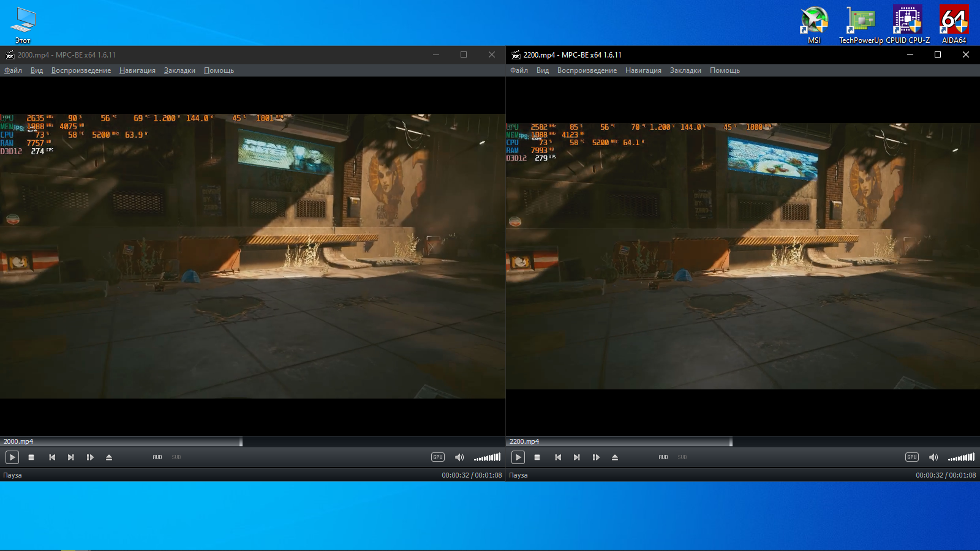Play the video in the 2000.mp4 window
Image resolution: width=980 pixels, height=551 pixels.
click(x=12, y=457)
